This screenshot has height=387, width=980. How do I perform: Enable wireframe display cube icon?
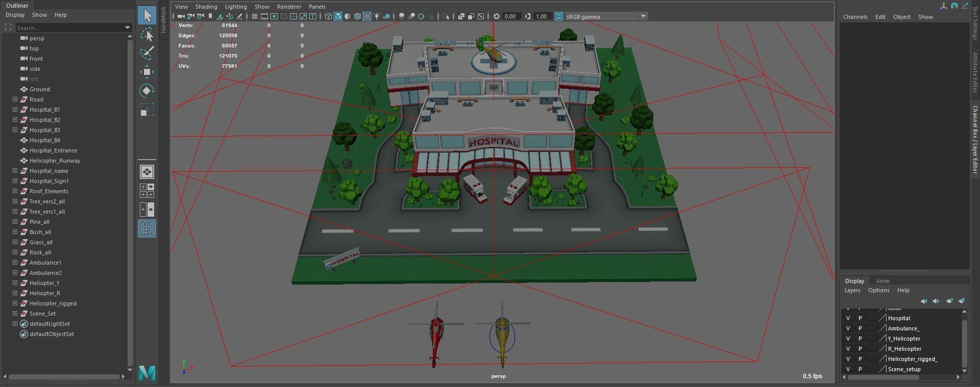[328, 16]
